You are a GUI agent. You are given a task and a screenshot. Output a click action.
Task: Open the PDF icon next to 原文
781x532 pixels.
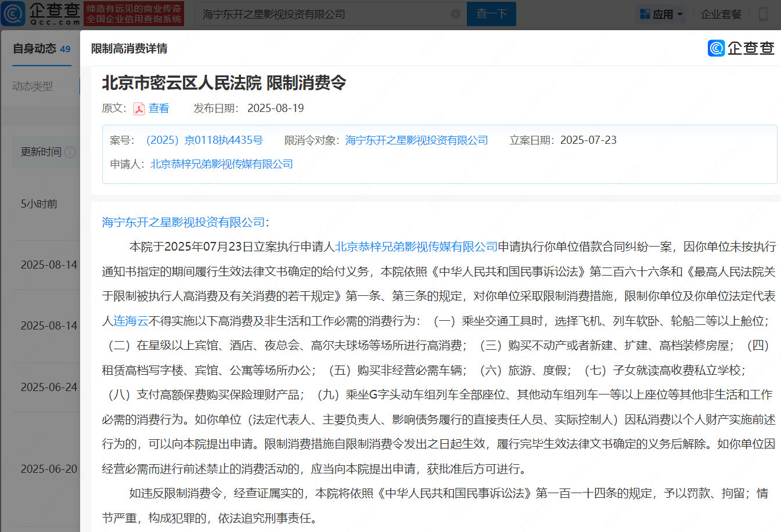click(x=139, y=108)
